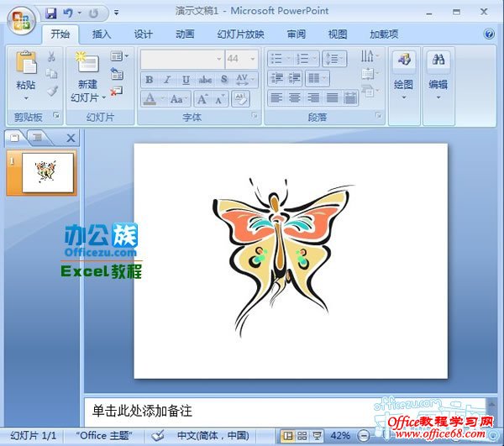Open the 审阅 ribbon tab
The width and height of the screenshot is (504, 446).
point(296,34)
